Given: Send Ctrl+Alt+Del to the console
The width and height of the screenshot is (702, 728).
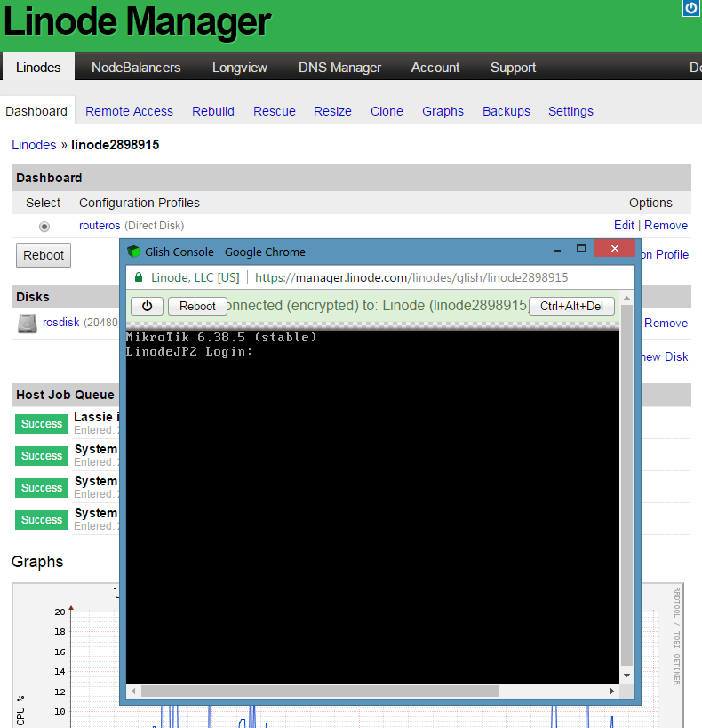Looking at the screenshot, I should (571, 306).
